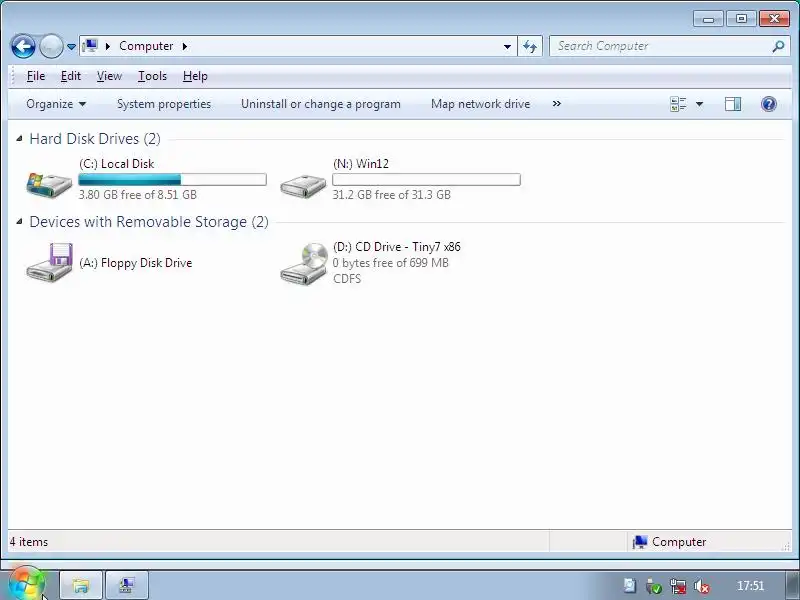Open Windows Explorer from the taskbar
The image size is (800, 600).
[x=81, y=585]
